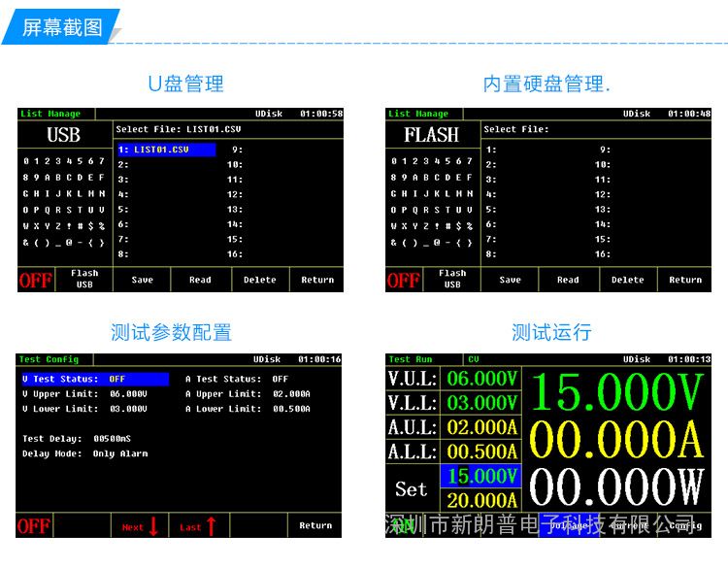Click the large FLASH label
This screenshot has width=728, height=569.
click(431, 135)
